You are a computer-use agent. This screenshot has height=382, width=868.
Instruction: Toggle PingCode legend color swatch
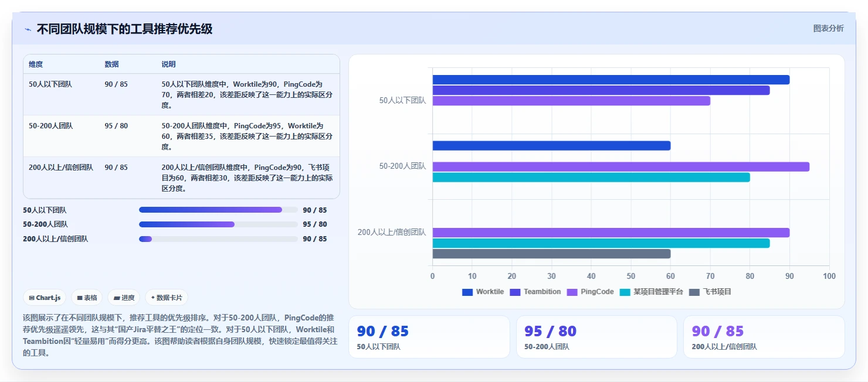[572, 292]
